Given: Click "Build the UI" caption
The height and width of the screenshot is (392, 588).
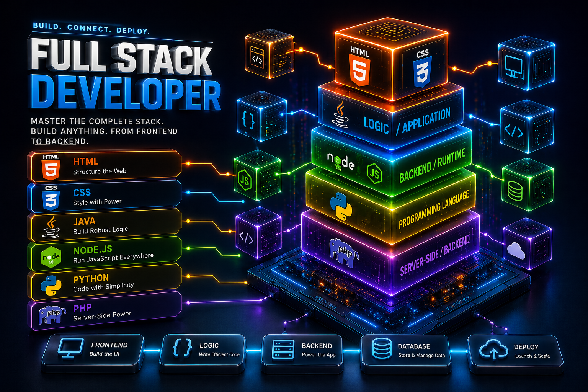Looking at the screenshot, I should point(104,354).
